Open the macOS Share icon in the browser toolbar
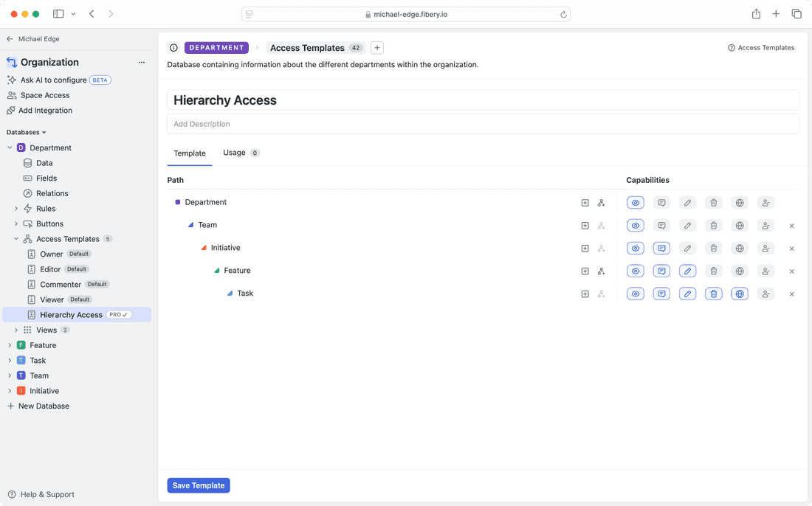812x506 pixels. (755, 13)
